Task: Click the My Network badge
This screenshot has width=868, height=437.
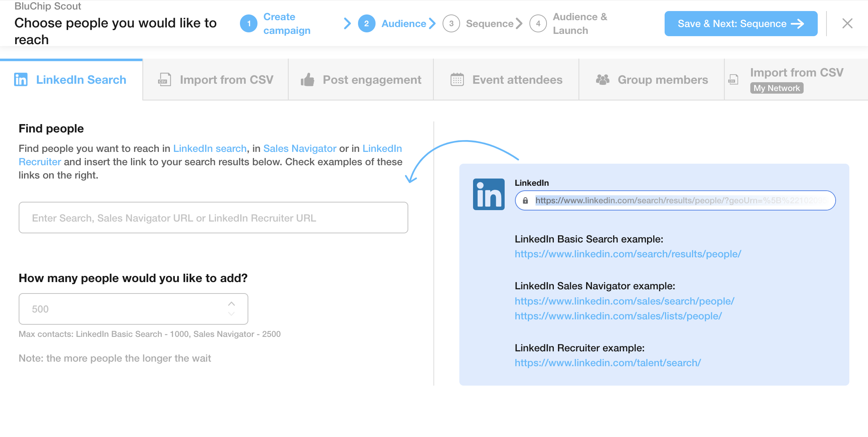Action: pos(777,88)
